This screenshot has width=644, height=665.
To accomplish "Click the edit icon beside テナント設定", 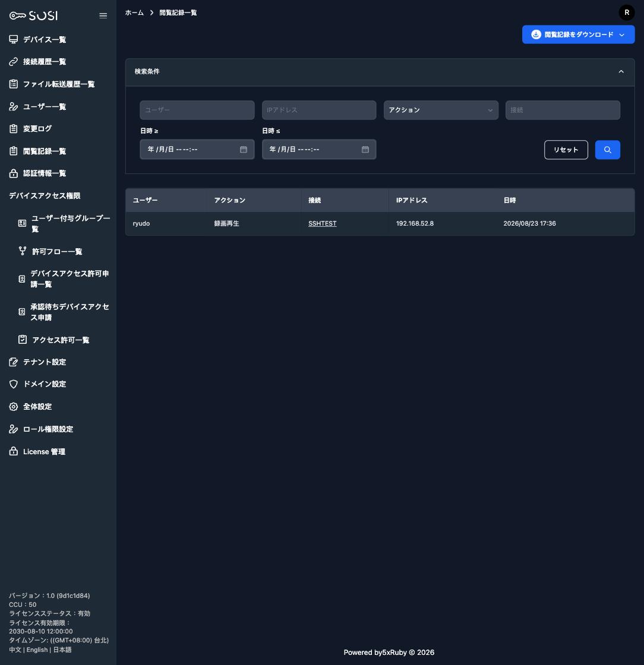I will tap(14, 362).
